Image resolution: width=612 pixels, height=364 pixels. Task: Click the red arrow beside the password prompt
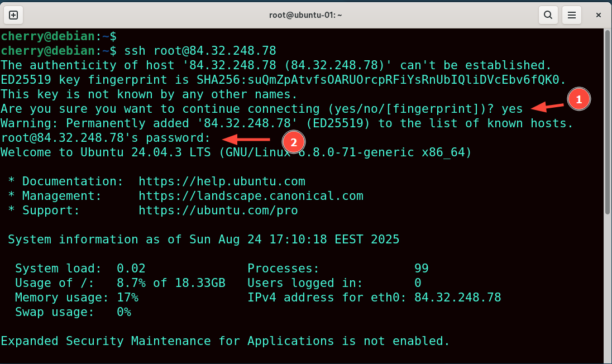[246, 140]
